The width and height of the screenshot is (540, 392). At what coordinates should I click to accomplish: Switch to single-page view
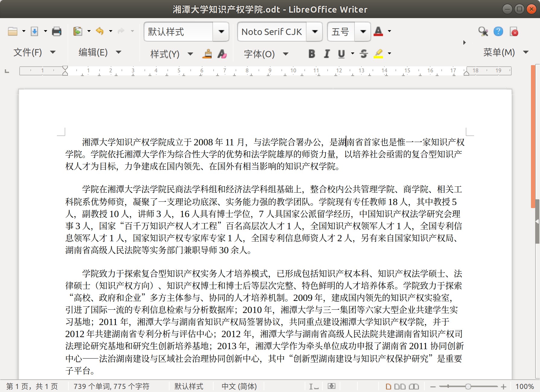tap(389, 386)
